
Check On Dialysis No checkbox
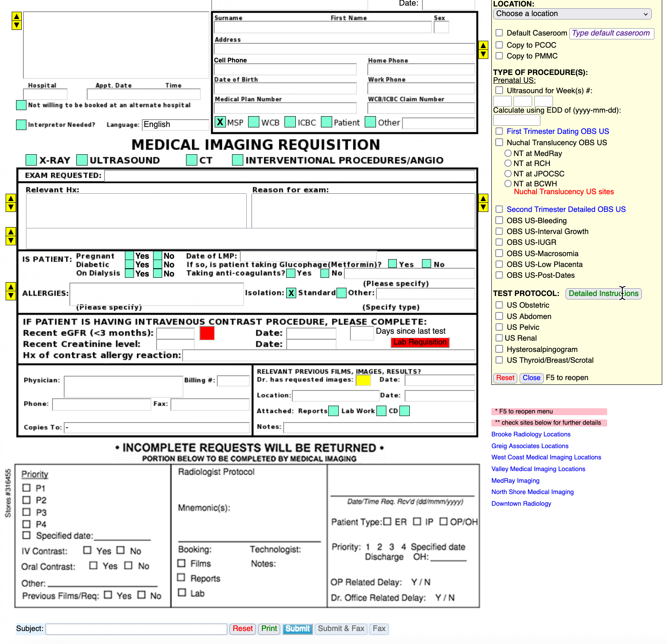158,273
